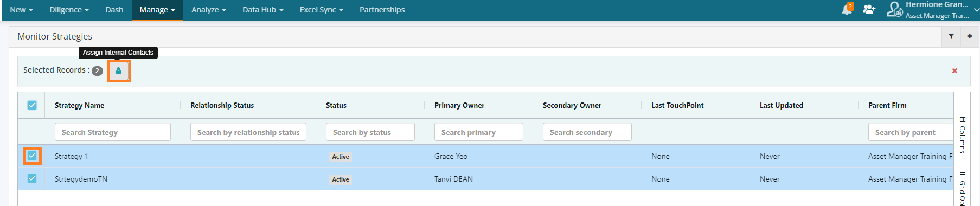Click the plus icon to add strategy

pyautogui.click(x=970, y=36)
